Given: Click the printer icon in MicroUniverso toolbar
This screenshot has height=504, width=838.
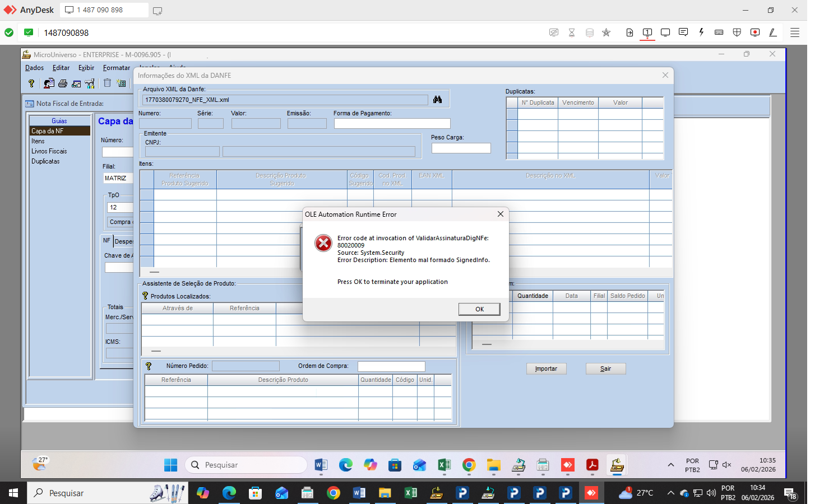Looking at the screenshot, I should pos(63,83).
